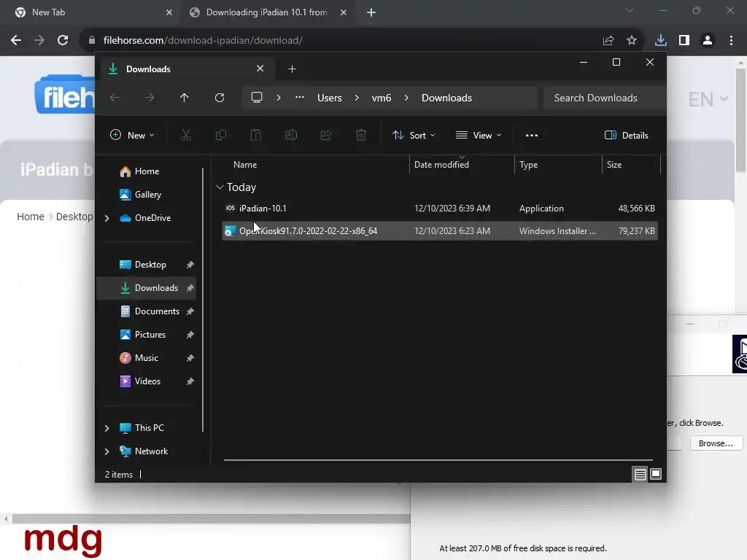Reload the Chrome page
747x560 pixels.
[x=63, y=41]
